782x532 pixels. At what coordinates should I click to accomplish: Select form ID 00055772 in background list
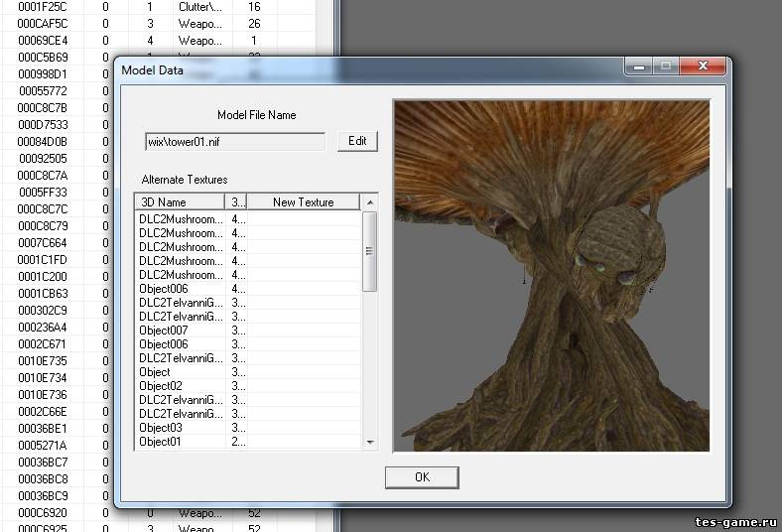[42, 91]
